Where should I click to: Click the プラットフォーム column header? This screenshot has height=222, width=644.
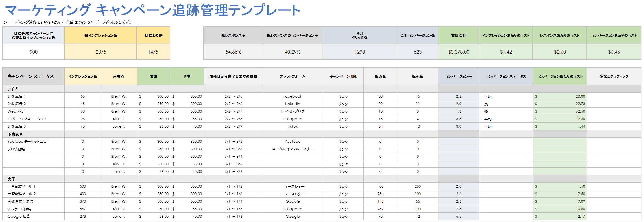[292, 76]
